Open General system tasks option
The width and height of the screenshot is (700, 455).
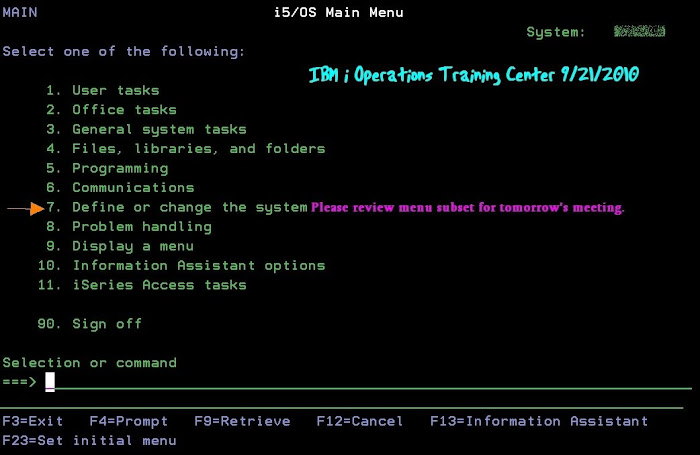pos(146,130)
